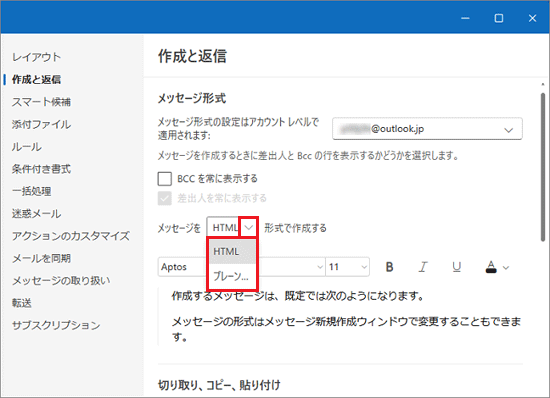The image size is (550, 398).
Task: Select プレーン... option in format list
Action: [x=232, y=276]
